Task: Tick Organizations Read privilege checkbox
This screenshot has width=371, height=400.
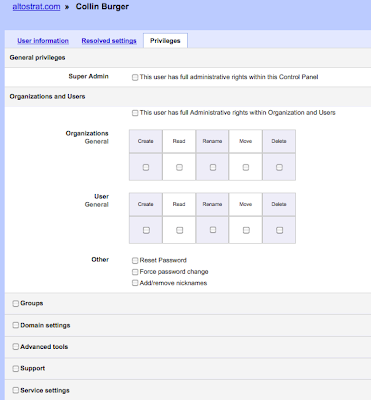Action: [179, 167]
